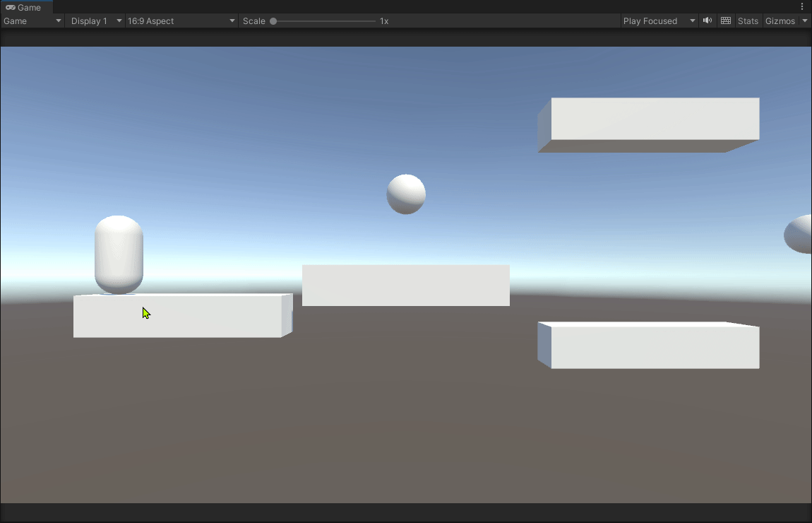812x523 pixels.
Task: Unmute audio using the toolbar speaker toggle
Action: click(707, 20)
